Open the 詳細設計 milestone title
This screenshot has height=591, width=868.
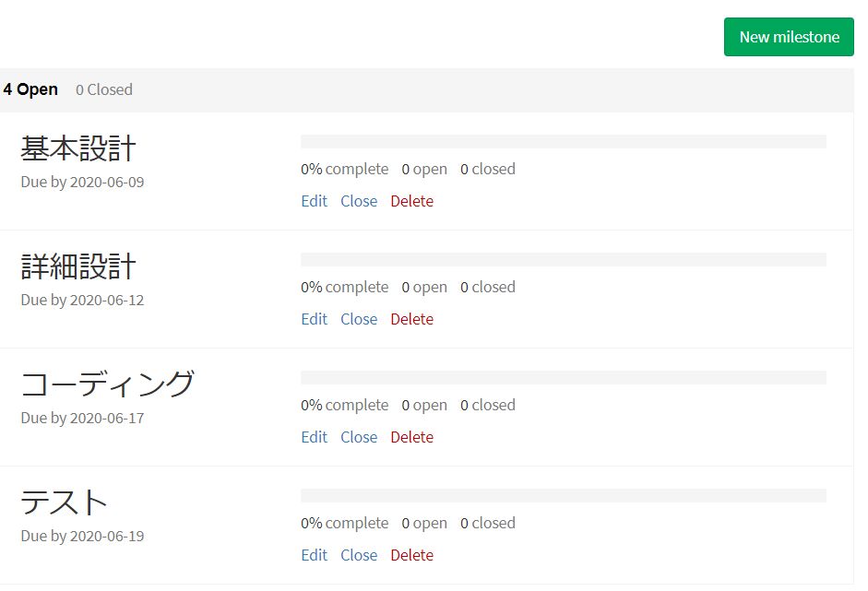pos(78,266)
